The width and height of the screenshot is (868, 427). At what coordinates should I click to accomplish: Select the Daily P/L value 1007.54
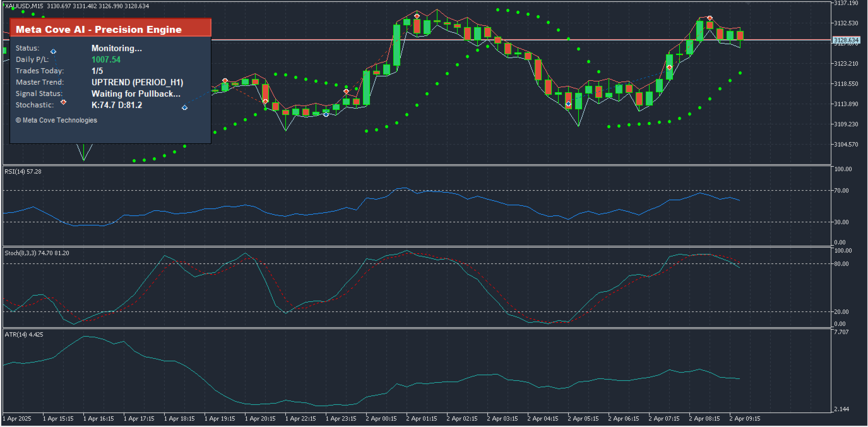[x=106, y=59]
